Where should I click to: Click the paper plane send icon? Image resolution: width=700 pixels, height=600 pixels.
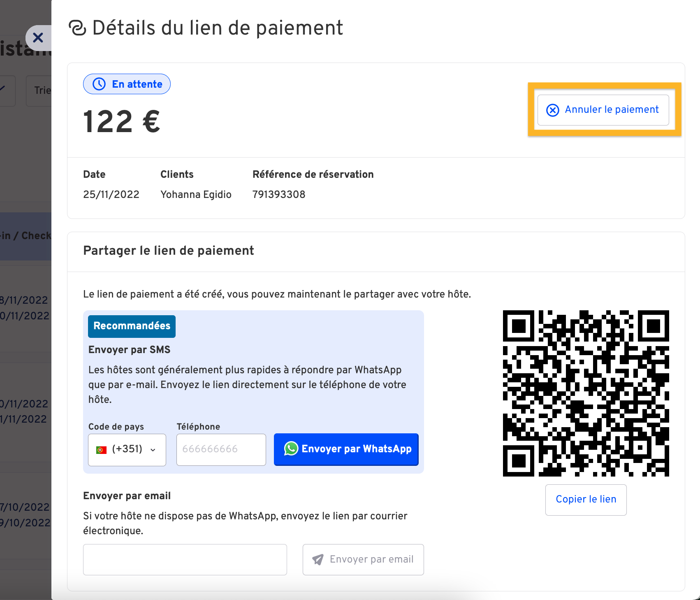tap(318, 560)
